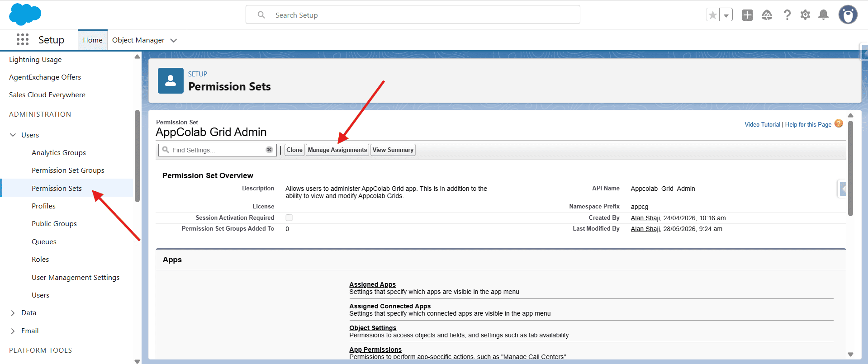Click the Search Setup field
Screen dimensions: 868x364
pyautogui.click(x=413, y=14)
